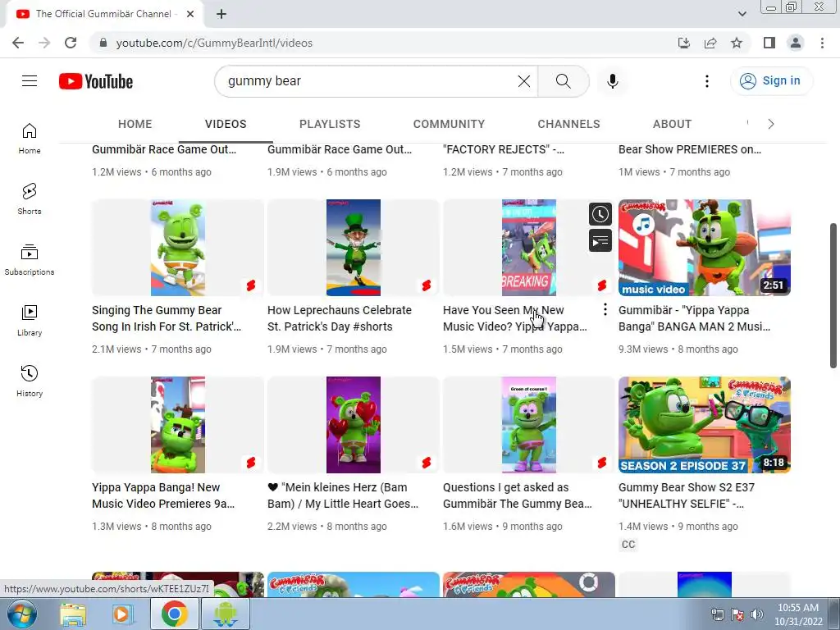Click the leprechaun short thumbnail

pyautogui.click(x=354, y=248)
